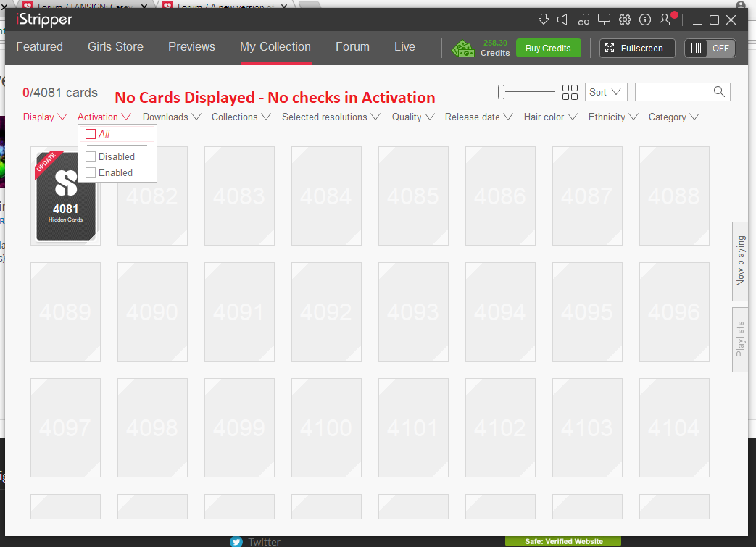
Task: Click the 258.30 Credits balance
Action: [495, 48]
